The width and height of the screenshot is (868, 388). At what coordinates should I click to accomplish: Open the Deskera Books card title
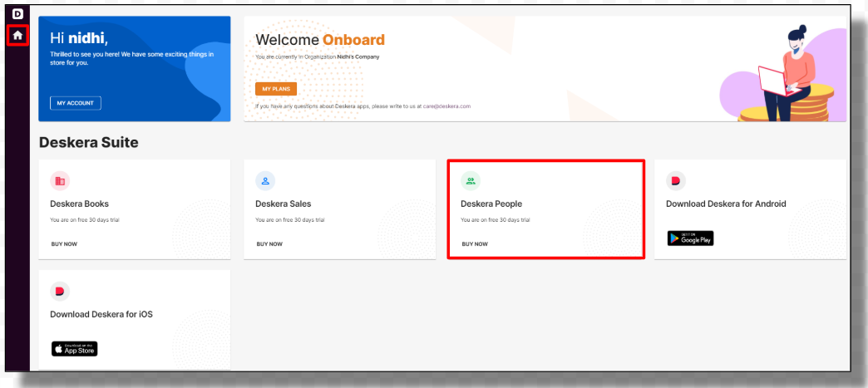(80, 204)
